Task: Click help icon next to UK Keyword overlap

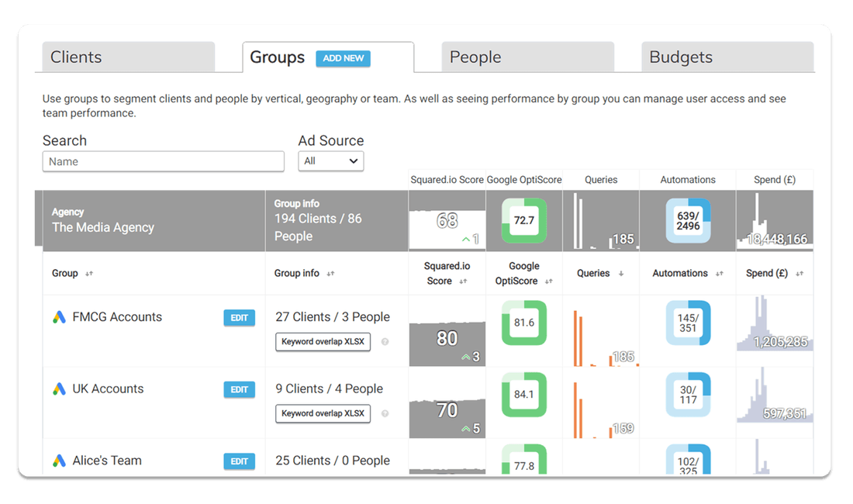Action: (385, 413)
